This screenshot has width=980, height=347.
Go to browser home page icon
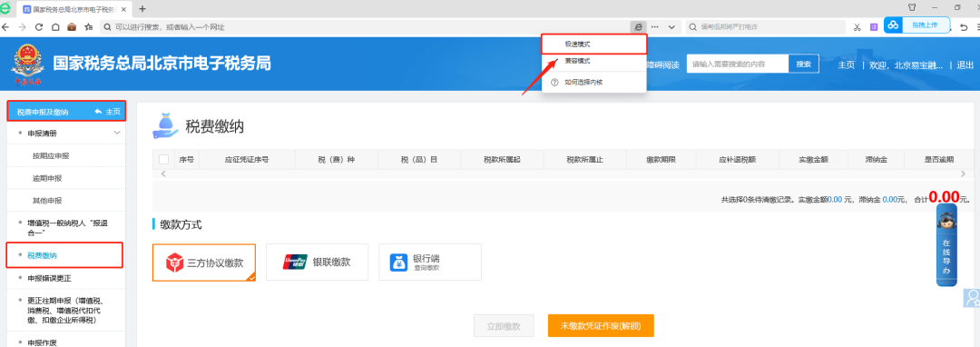pos(55,27)
